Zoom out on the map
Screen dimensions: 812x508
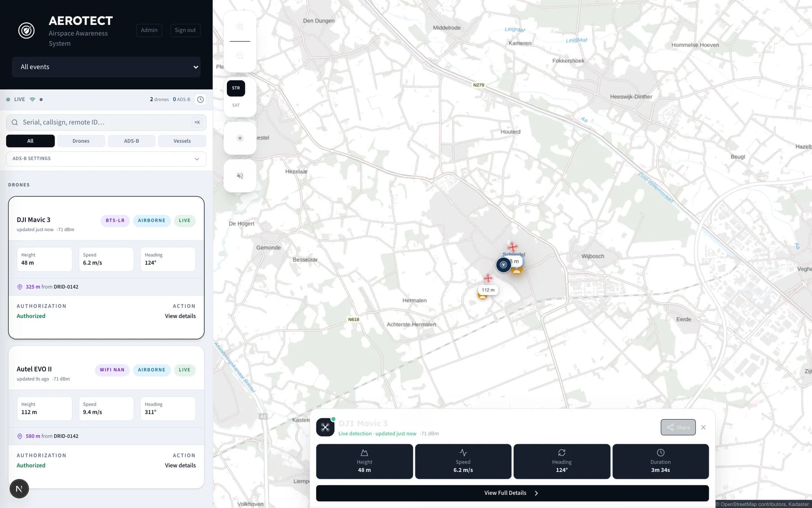[240, 56]
